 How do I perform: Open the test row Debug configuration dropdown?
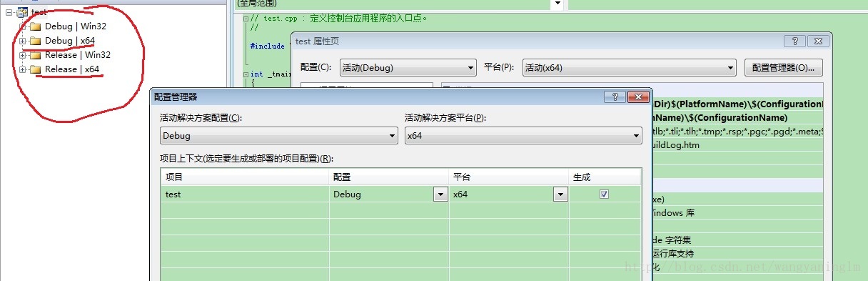pyautogui.click(x=440, y=194)
